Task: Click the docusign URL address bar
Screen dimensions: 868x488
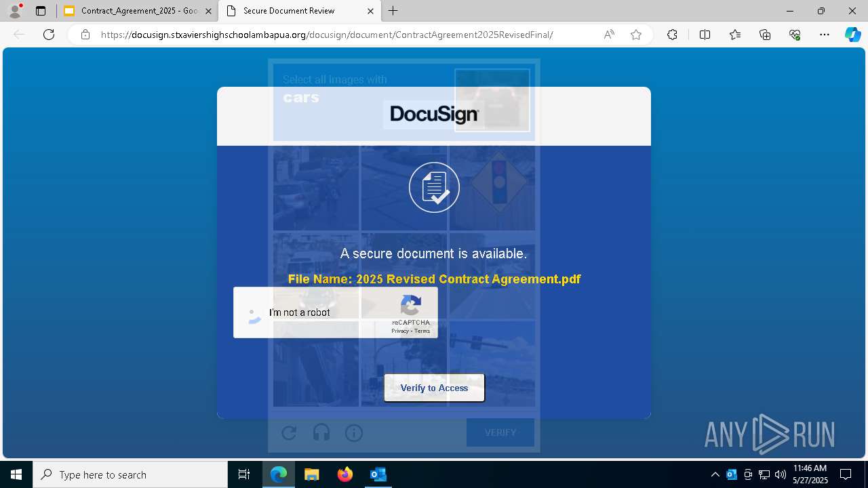Action: (327, 35)
